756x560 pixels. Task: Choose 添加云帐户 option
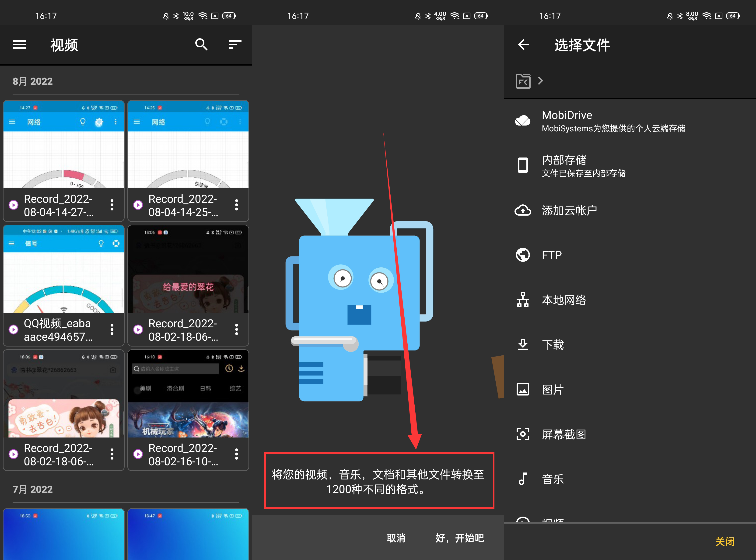pyautogui.click(x=630, y=210)
